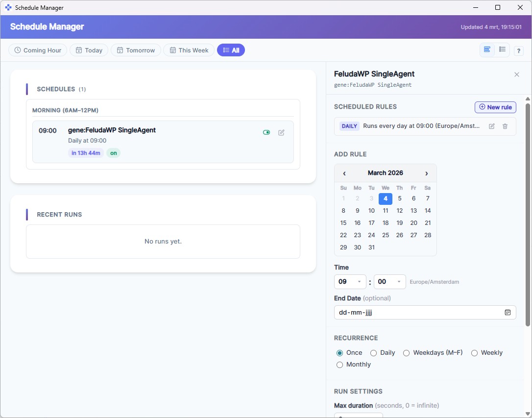
Task: Go to next month in the calendar
Action: pyautogui.click(x=426, y=173)
